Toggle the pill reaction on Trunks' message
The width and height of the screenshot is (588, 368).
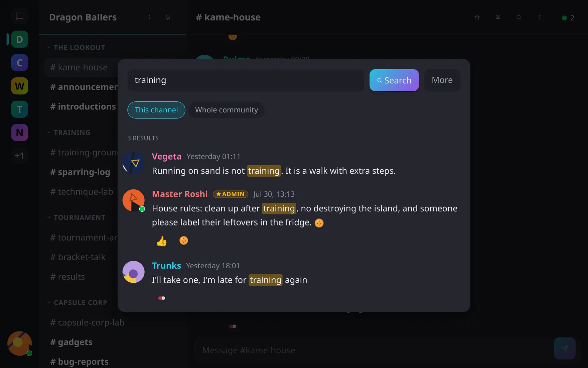162,298
